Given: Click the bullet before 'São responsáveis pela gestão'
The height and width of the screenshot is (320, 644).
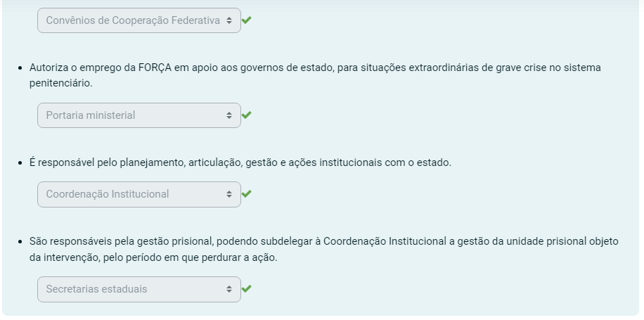Looking at the screenshot, I should [21, 241].
